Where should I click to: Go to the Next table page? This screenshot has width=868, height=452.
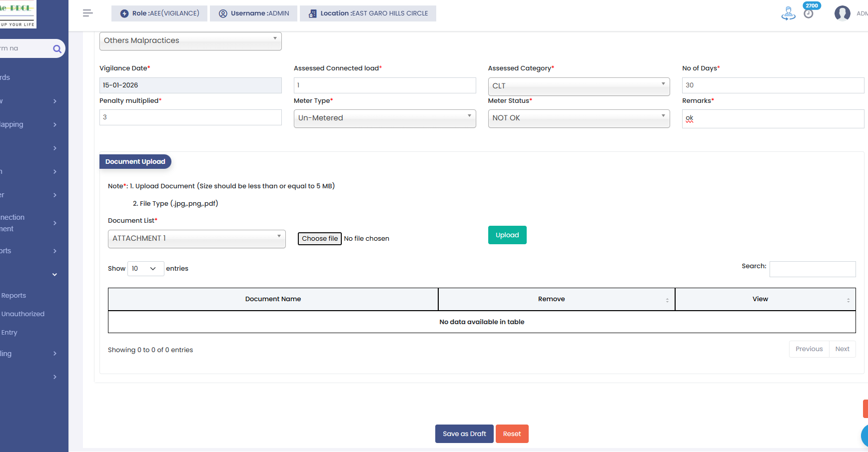tap(843, 349)
